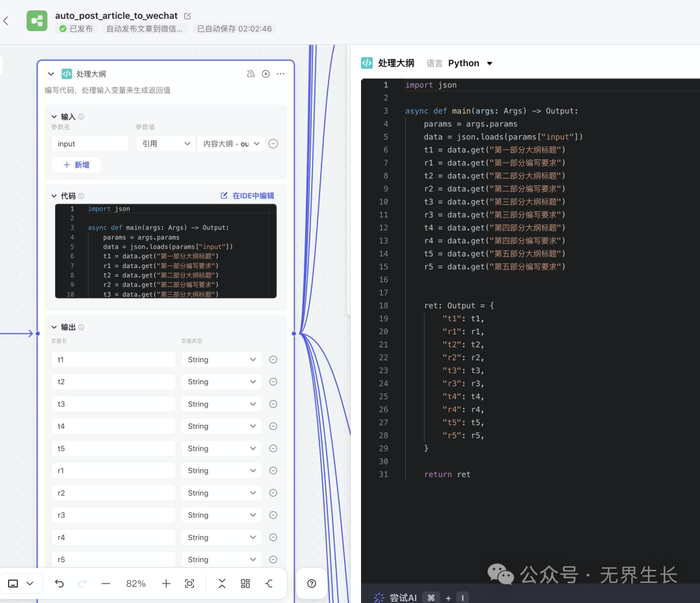The height and width of the screenshot is (603, 700).
Task: Zoom out the canvas with minus
Action: pyautogui.click(x=106, y=584)
